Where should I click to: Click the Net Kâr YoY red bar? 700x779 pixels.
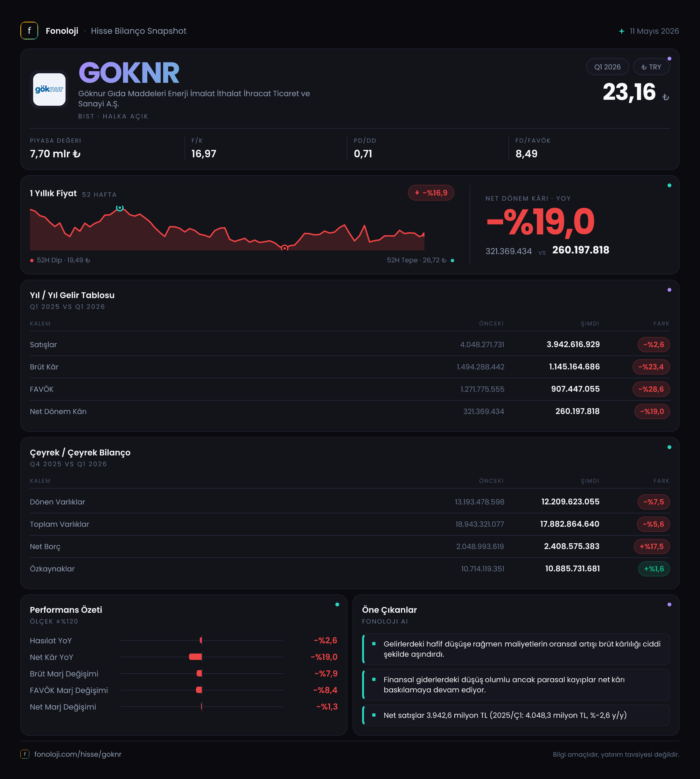pyautogui.click(x=195, y=657)
